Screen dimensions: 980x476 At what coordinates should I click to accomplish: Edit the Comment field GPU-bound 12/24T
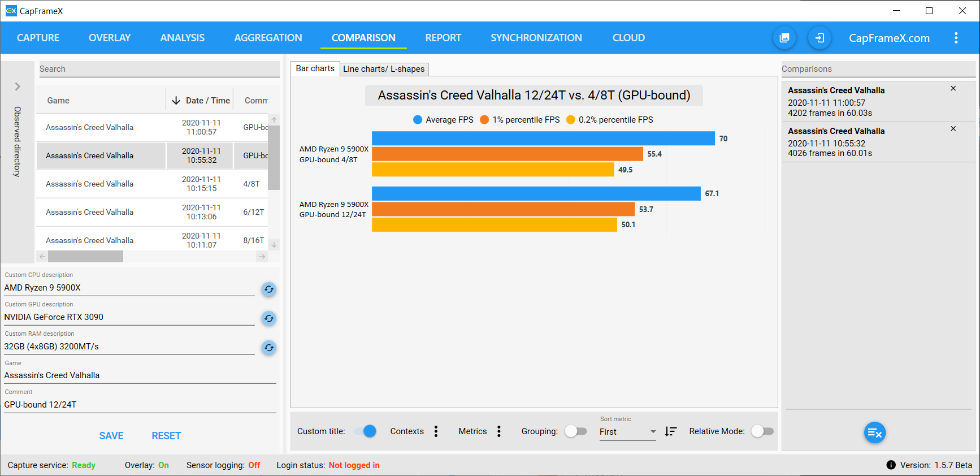click(140, 405)
